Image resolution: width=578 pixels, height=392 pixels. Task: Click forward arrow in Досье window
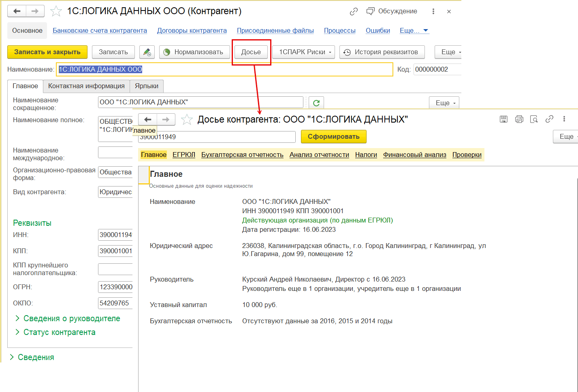[x=166, y=119]
